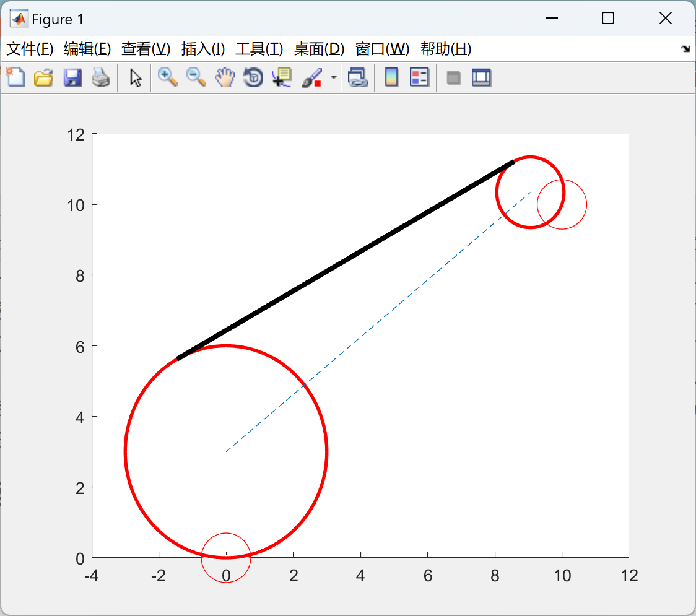Click the New Figure icon
696x616 pixels.
click(15, 77)
